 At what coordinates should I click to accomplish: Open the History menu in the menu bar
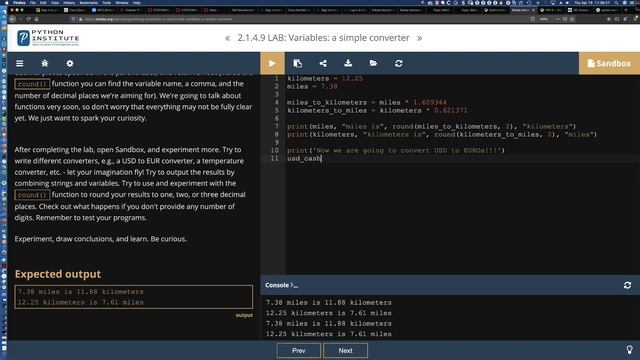click(x=69, y=2)
